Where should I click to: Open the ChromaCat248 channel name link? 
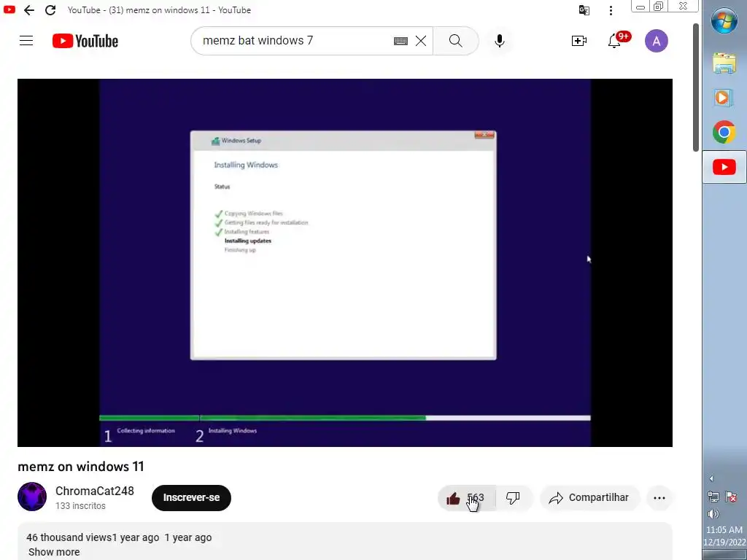pos(95,491)
